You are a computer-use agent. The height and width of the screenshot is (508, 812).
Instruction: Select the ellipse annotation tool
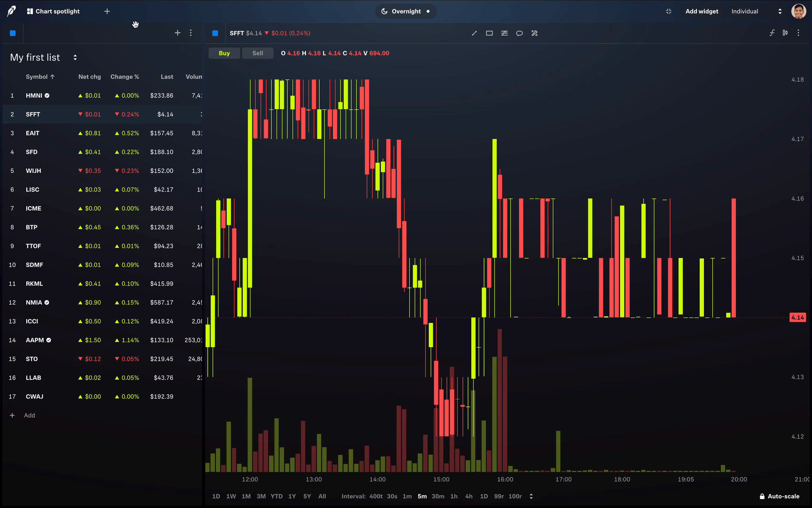tap(519, 33)
